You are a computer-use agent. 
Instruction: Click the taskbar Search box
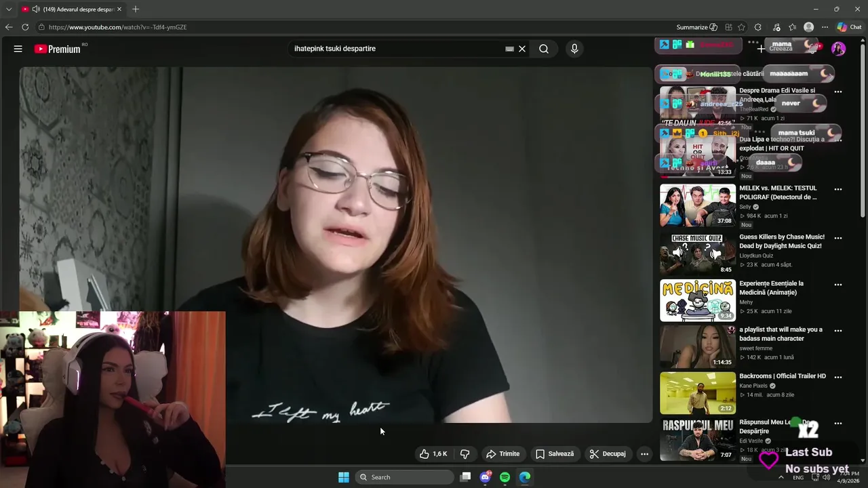[x=405, y=477]
